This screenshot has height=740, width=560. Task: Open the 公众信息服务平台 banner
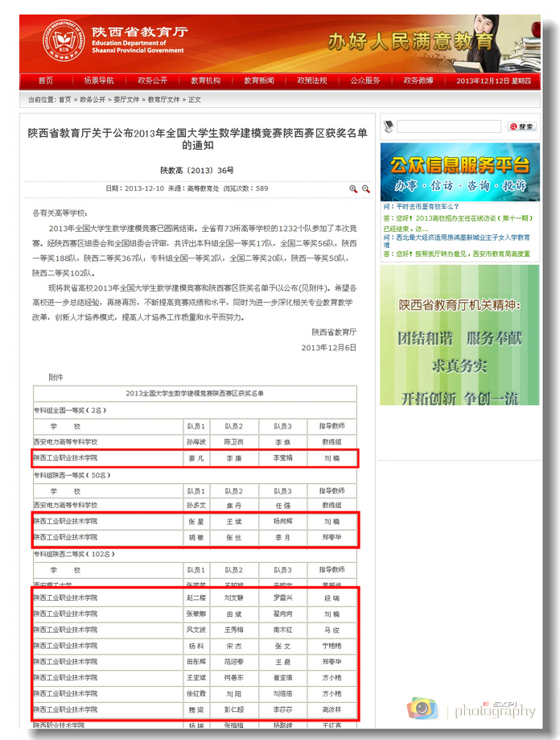tap(459, 172)
